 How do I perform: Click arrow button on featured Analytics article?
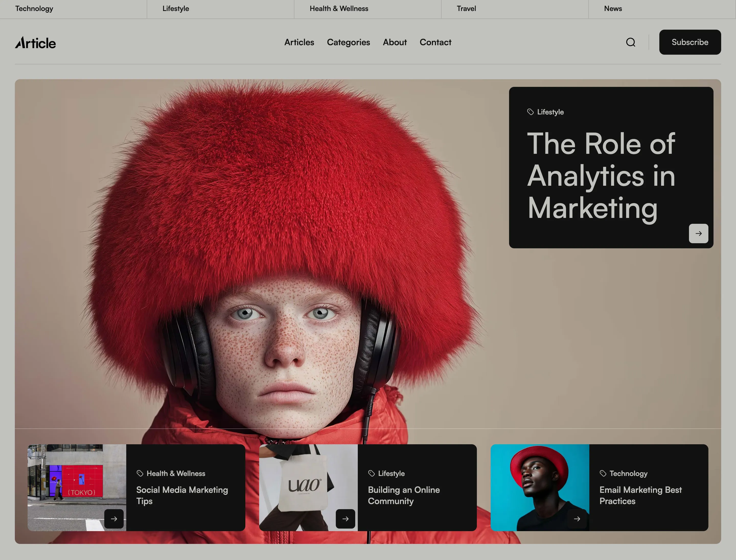pos(698,233)
